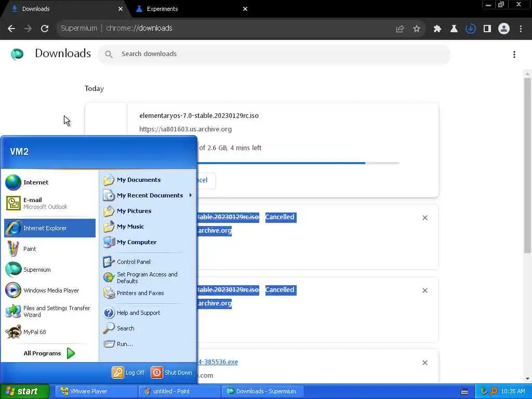Close the Experiments tab
This screenshot has height=399, width=532.
245,9
